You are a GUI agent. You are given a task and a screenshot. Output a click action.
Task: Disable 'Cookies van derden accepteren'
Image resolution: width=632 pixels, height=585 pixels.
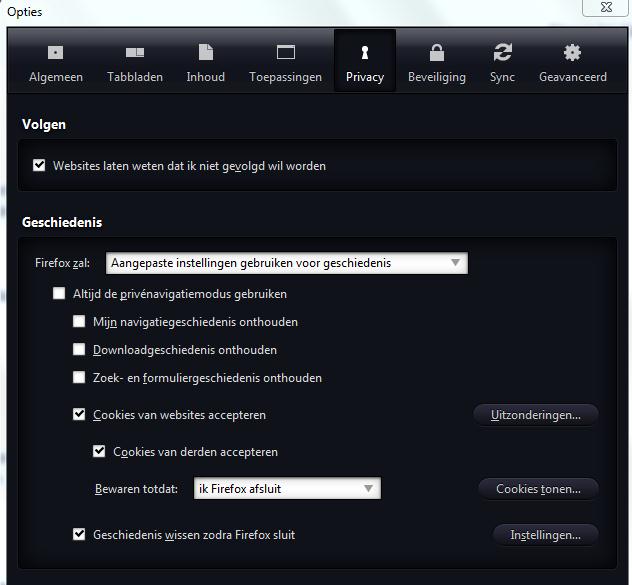pos(100,452)
